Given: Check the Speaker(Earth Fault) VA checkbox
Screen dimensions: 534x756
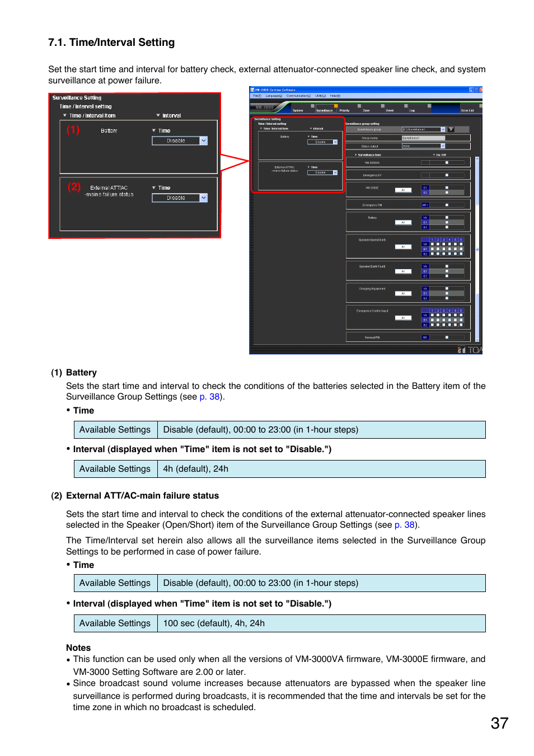Looking at the screenshot, I should (447, 266).
